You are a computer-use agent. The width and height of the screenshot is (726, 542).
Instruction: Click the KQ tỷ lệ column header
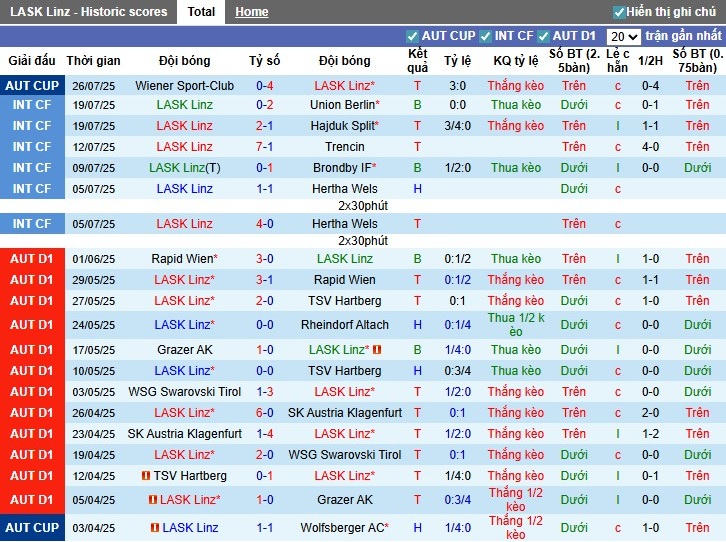point(515,61)
